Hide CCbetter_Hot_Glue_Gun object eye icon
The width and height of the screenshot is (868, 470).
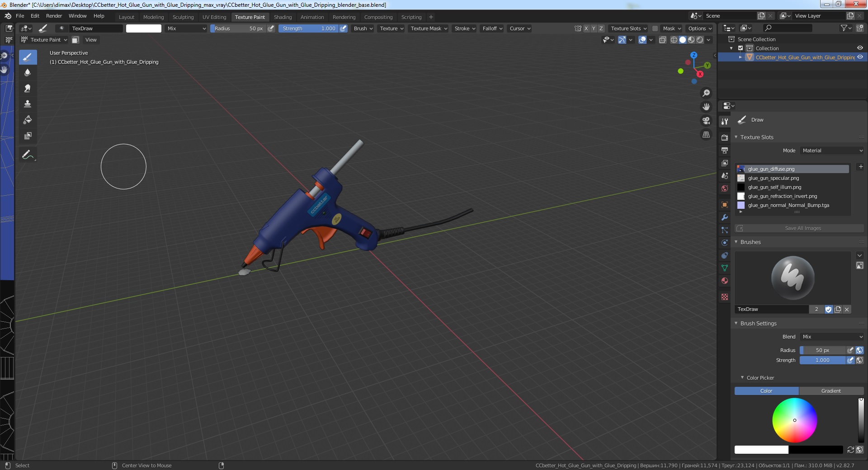coord(860,57)
